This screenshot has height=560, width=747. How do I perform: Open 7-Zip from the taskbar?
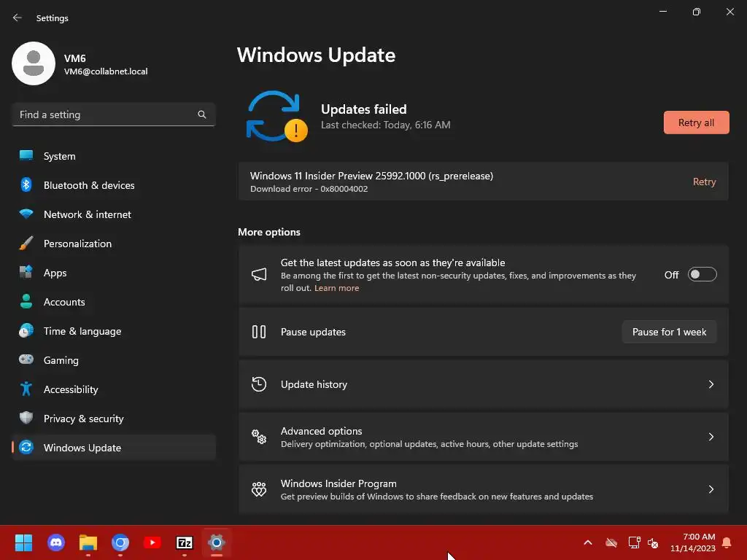point(185,542)
